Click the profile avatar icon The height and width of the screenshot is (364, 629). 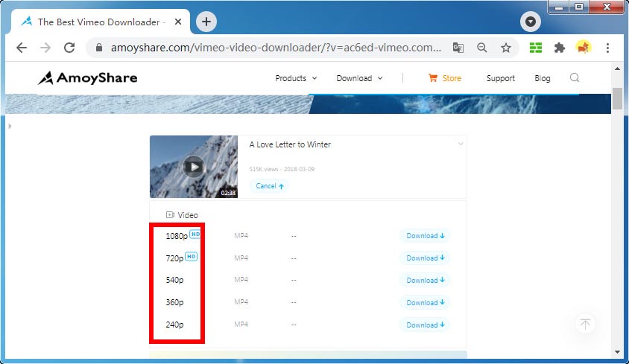(584, 48)
